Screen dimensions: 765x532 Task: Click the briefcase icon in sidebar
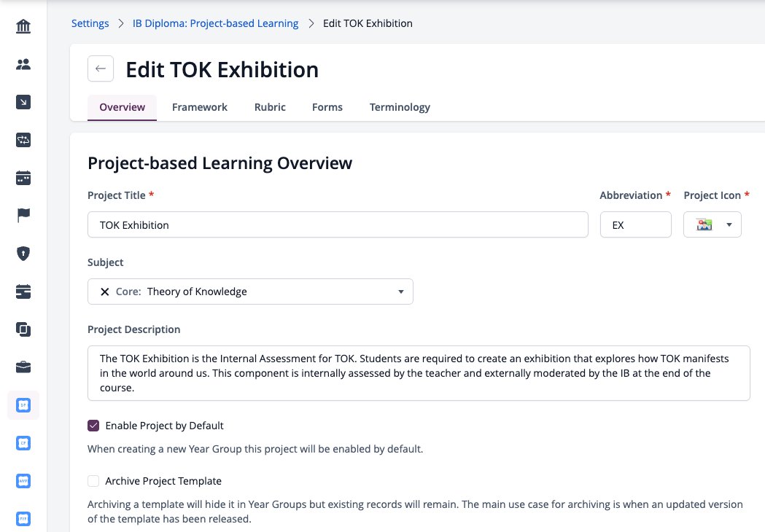click(23, 367)
